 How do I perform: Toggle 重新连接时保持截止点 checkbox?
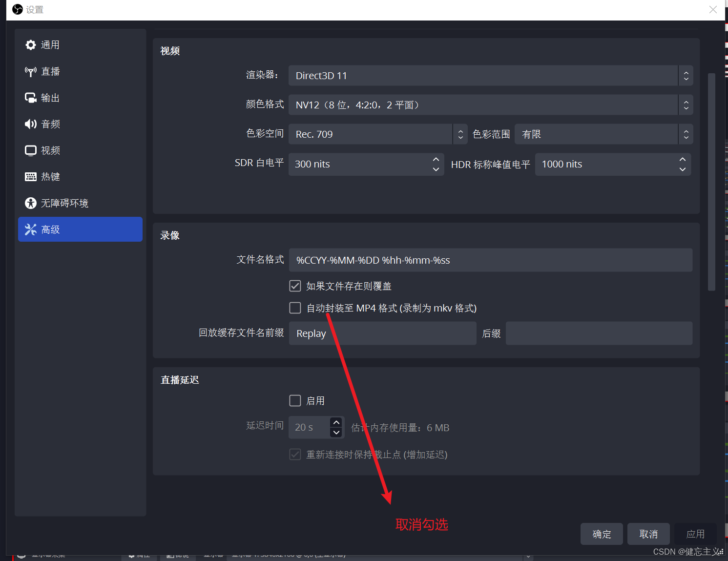pos(295,455)
